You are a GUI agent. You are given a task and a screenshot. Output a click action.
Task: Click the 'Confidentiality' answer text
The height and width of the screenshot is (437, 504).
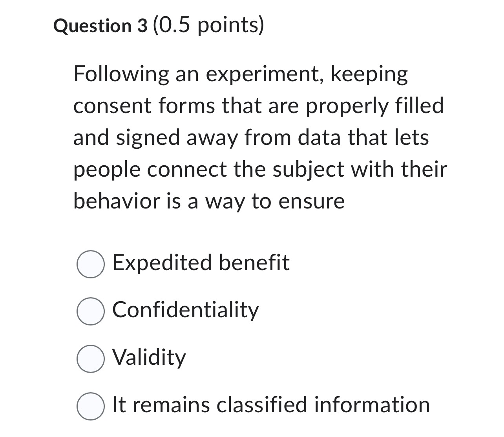(x=185, y=310)
